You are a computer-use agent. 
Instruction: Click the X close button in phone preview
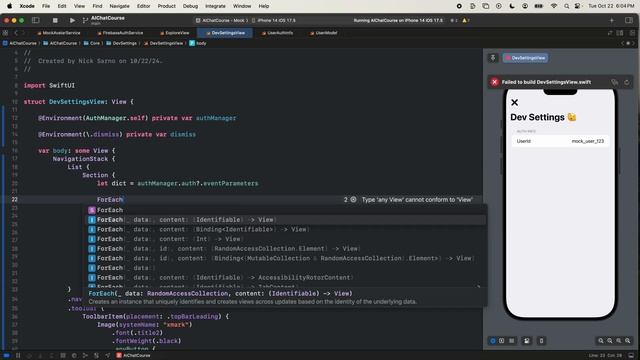pos(515,102)
